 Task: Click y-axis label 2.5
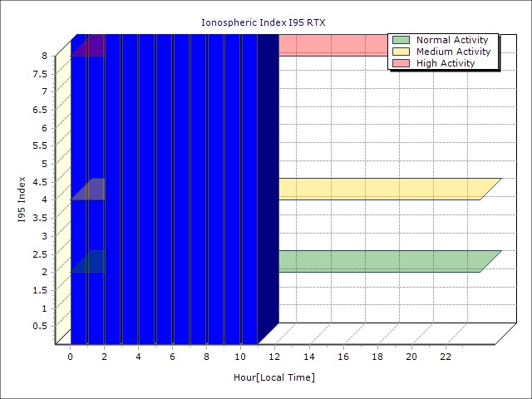pos(40,254)
